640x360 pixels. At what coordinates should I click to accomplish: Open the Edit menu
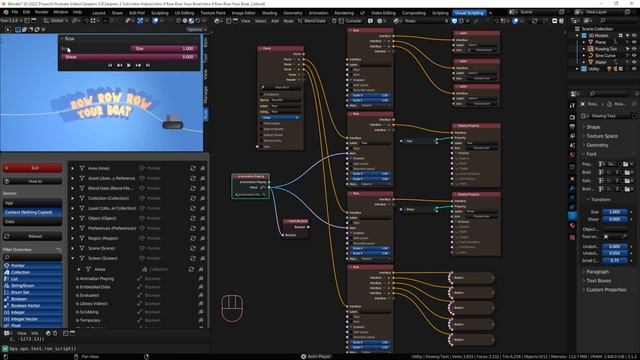tap(27, 12)
